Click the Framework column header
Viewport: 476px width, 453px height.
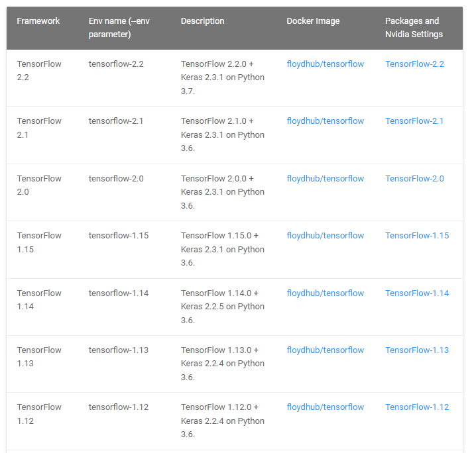point(38,21)
